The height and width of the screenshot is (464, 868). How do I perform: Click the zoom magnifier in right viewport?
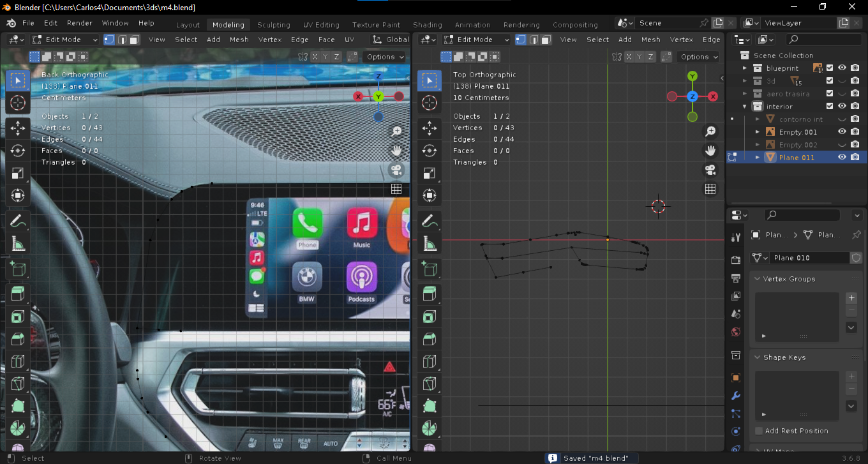[x=710, y=131]
